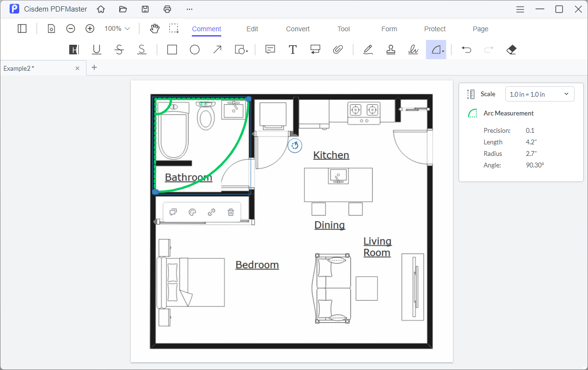Delete the annotation with trash icon
This screenshot has width=588, height=370.
[x=231, y=212]
